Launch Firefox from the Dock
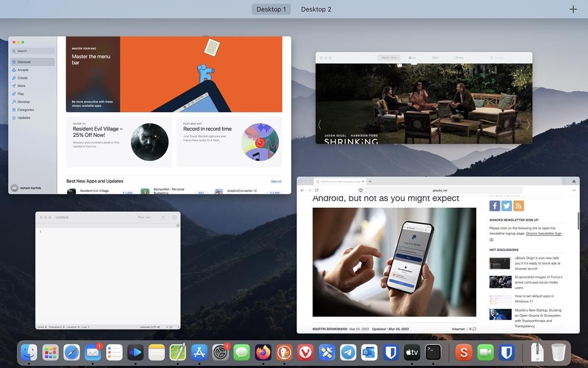Image resolution: width=588 pixels, height=368 pixels. click(x=263, y=352)
